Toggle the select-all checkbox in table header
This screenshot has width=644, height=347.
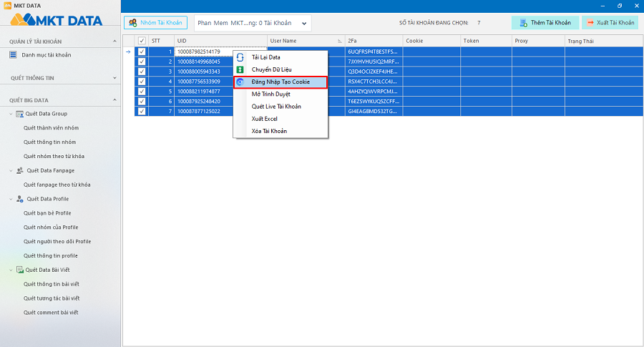point(142,41)
